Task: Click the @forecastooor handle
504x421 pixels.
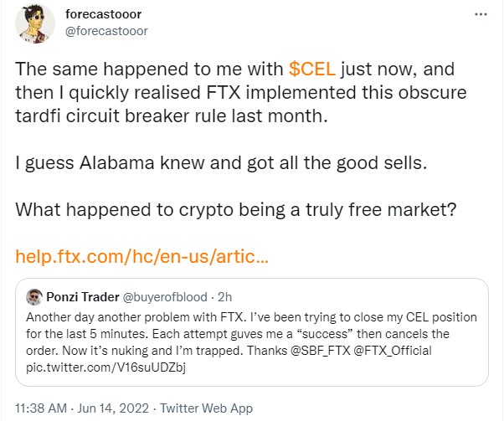Action: coord(105,31)
